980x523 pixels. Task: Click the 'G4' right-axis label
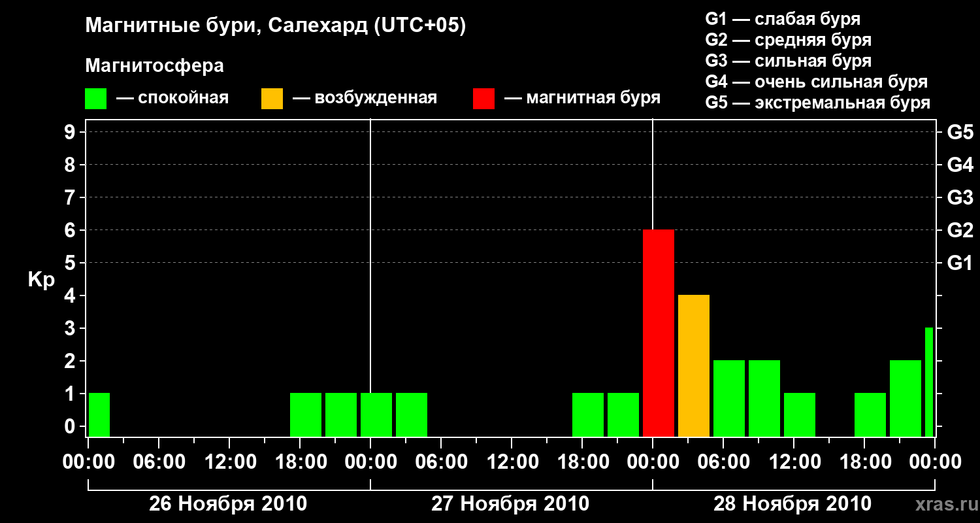960,165
